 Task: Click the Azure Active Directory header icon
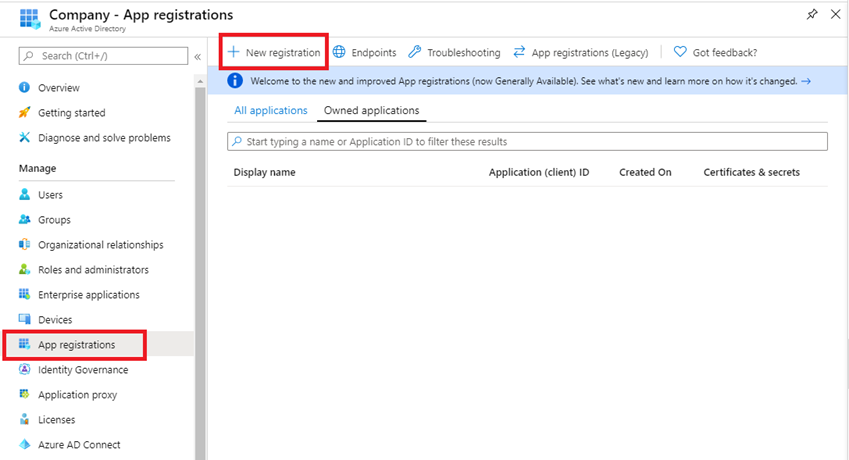pos(30,18)
